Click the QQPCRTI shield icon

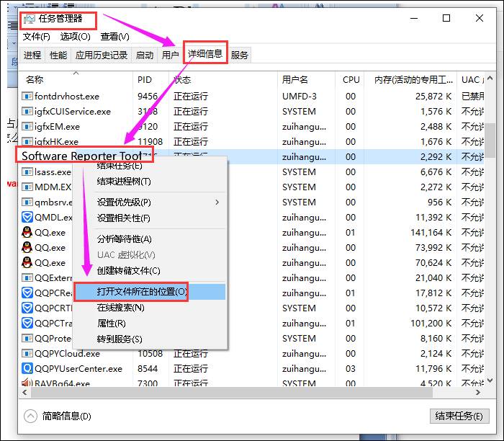(x=27, y=308)
